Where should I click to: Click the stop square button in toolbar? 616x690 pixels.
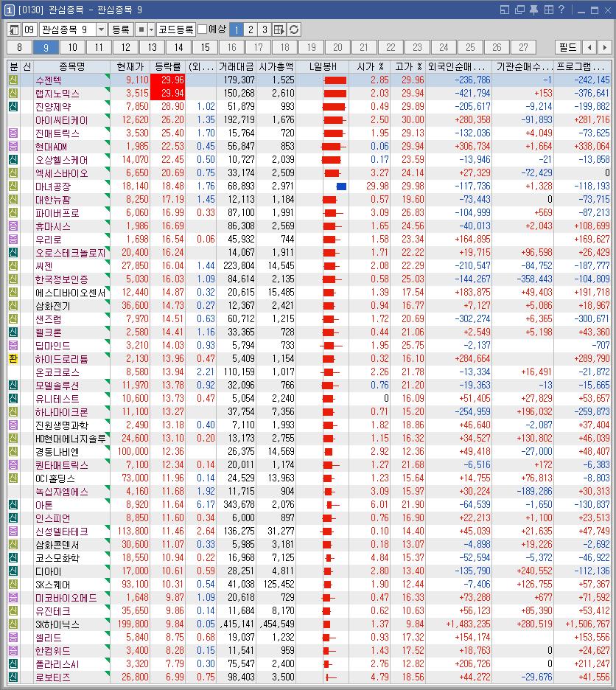(141, 29)
